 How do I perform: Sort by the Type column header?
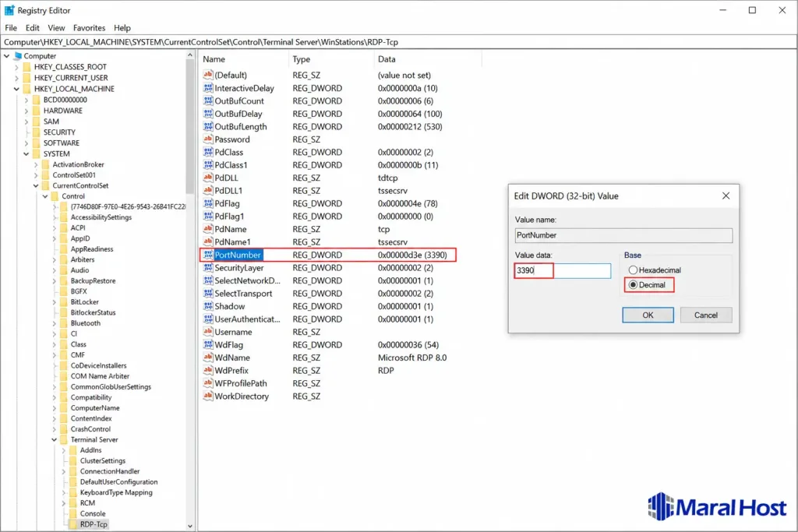330,59
